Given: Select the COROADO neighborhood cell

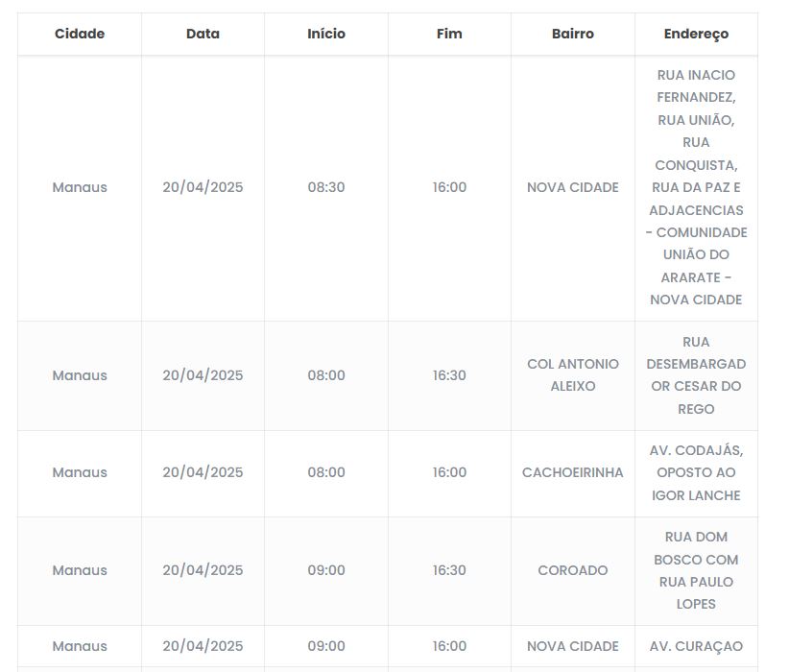Looking at the screenshot, I should pos(573,570).
